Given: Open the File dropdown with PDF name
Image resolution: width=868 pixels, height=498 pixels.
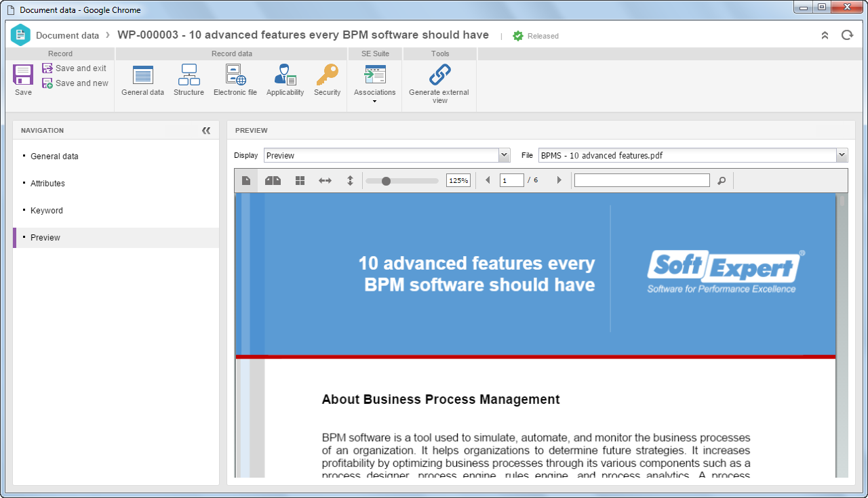Looking at the screenshot, I should coord(693,155).
